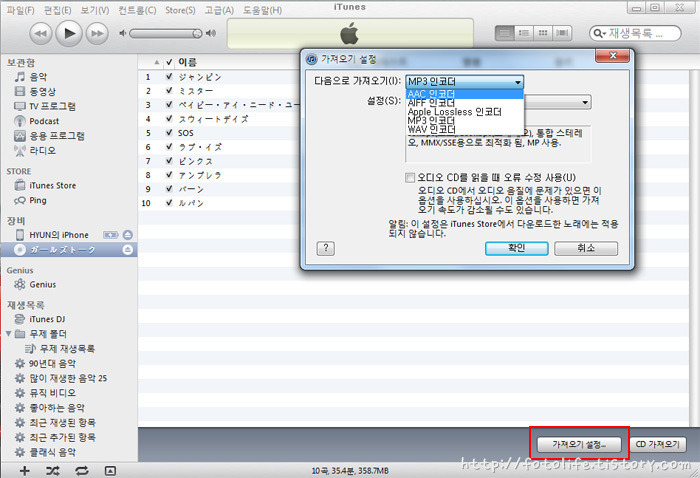Image resolution: width=700 pixels, height=478 pixels.
Task: Click the 확인 button
Action: pyautogui.click(x=517, y=249)
